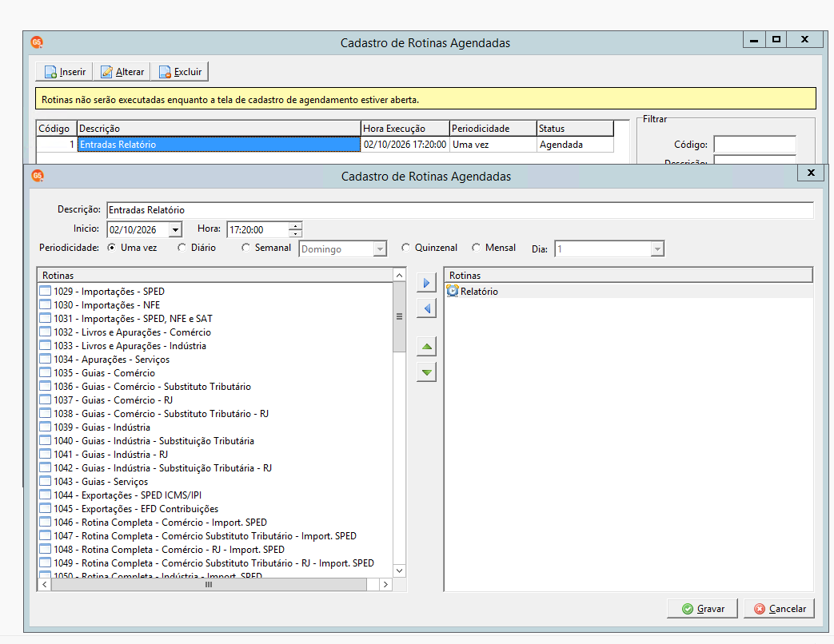Click the Excluir toolbar button
This screenshot has width=834, height=644.
pyautogui.click(x=180, y=72)
